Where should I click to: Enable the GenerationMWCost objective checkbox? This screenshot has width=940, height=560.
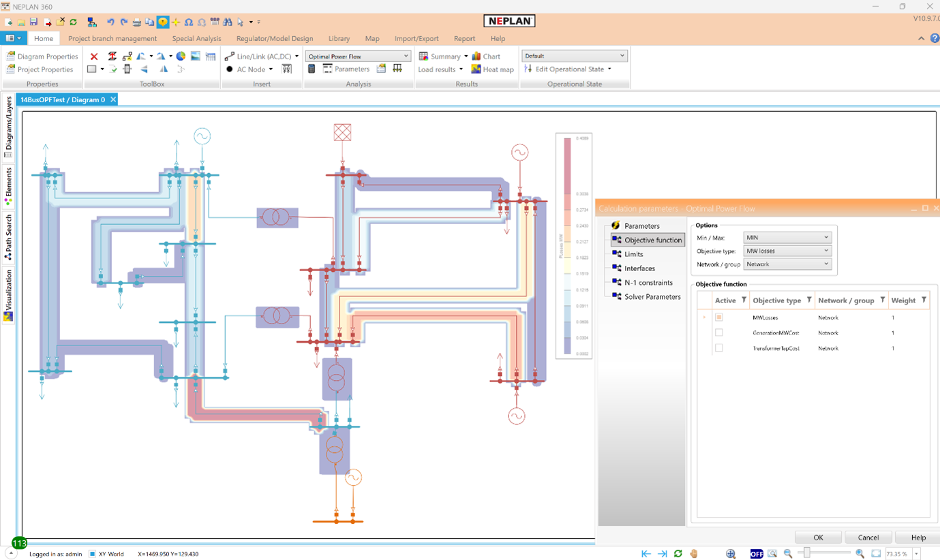[718, 333]
